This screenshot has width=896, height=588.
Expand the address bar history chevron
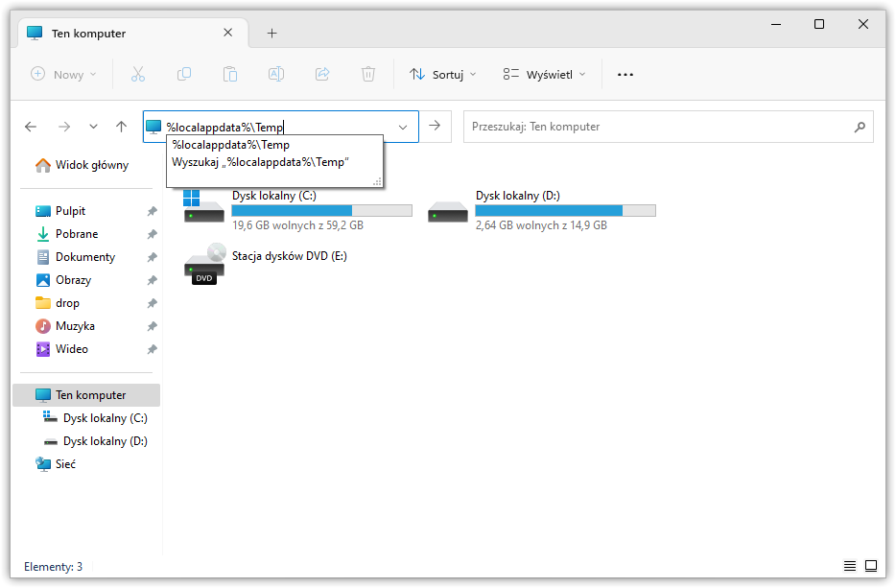click(403, 127)
